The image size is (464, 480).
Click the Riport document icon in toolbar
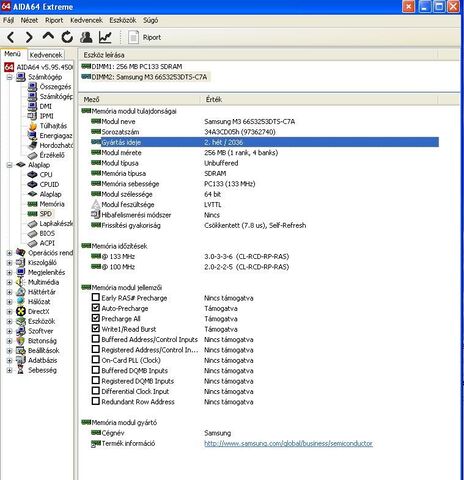click(x=133, y=37)
